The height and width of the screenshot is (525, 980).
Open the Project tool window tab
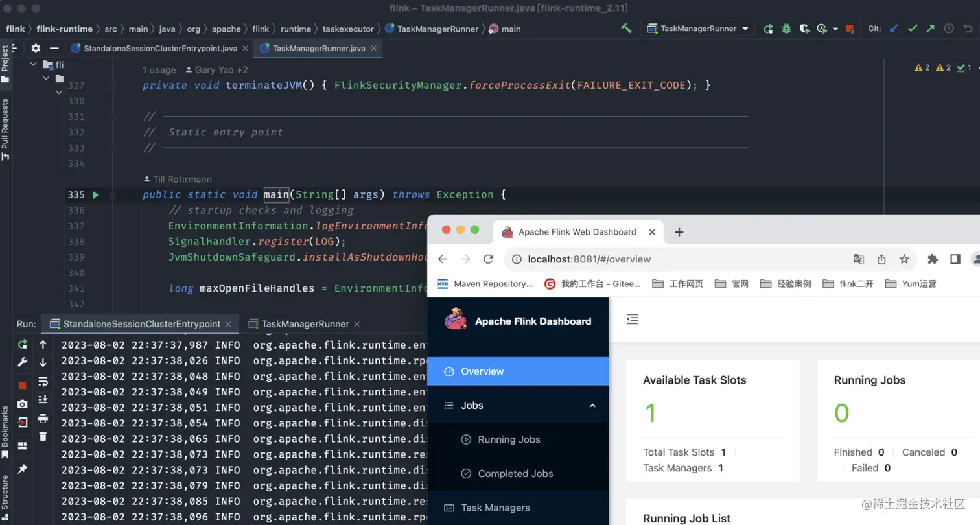(x=5, y=64)
